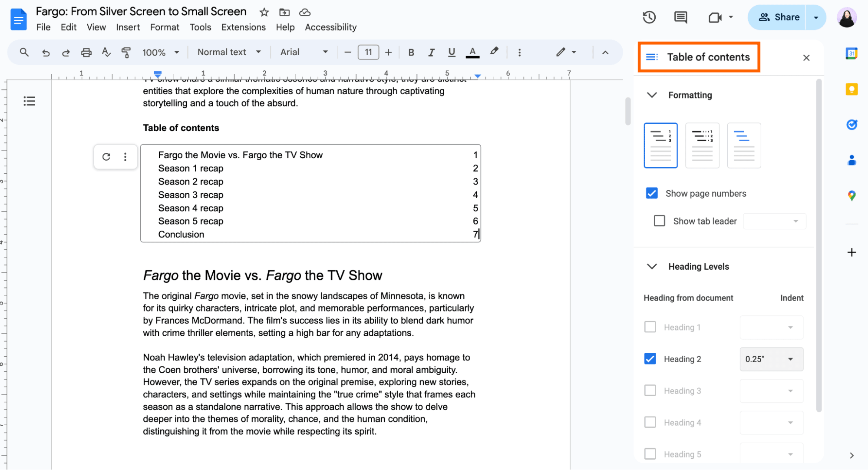Collapse the Formatting section
This screenshot has height=470, width=868.
tap(652, 95)
